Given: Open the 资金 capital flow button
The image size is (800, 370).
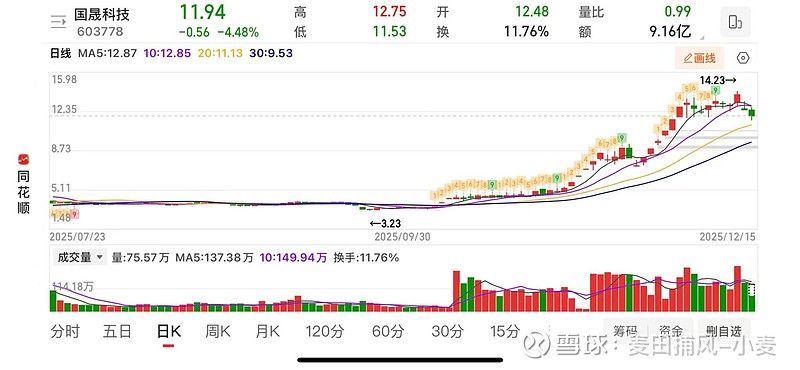Looking at the screenshot, I should tap(671, 331).
